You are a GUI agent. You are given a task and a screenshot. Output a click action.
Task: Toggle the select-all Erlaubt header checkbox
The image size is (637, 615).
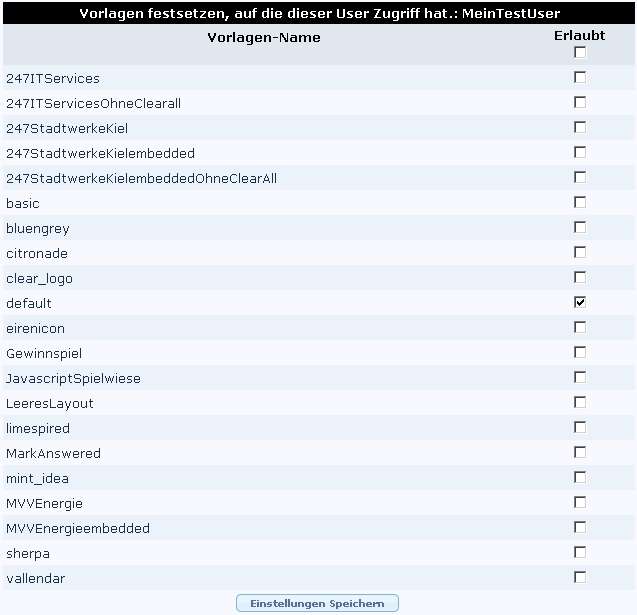pyautogui.click(x=580, y=53)
